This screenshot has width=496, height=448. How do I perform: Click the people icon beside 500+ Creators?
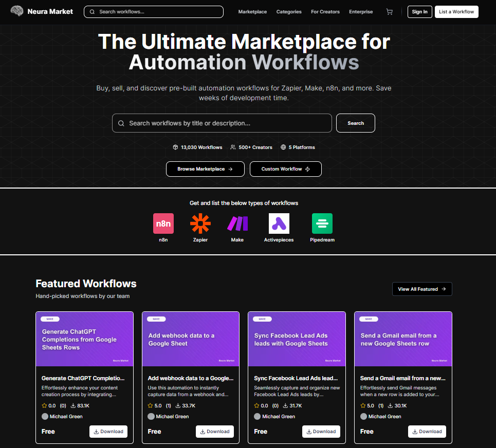233,147
